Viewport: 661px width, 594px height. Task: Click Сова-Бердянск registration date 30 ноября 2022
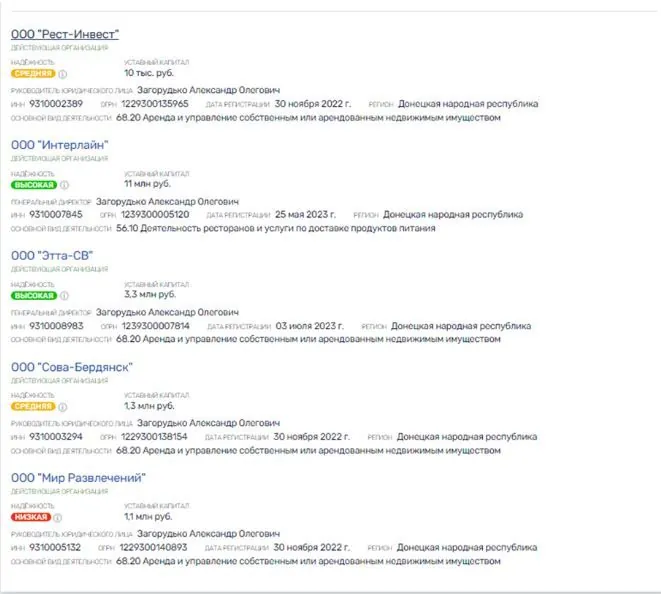pos(312,437)
